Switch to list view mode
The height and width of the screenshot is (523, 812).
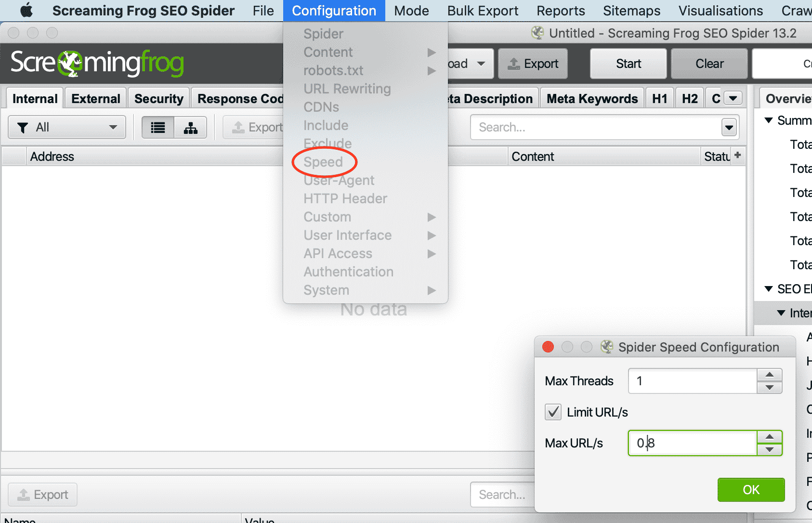pos(158,128)
